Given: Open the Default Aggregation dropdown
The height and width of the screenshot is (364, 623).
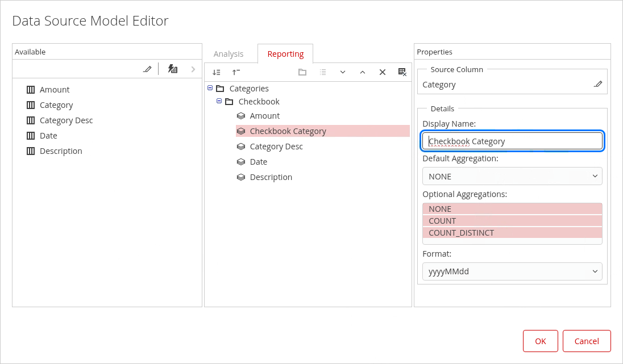Looking at the screenshot, I should tap(512, 176).
